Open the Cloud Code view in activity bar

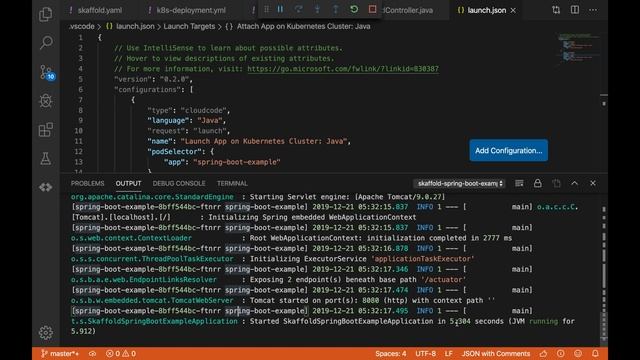click(46, 187)
